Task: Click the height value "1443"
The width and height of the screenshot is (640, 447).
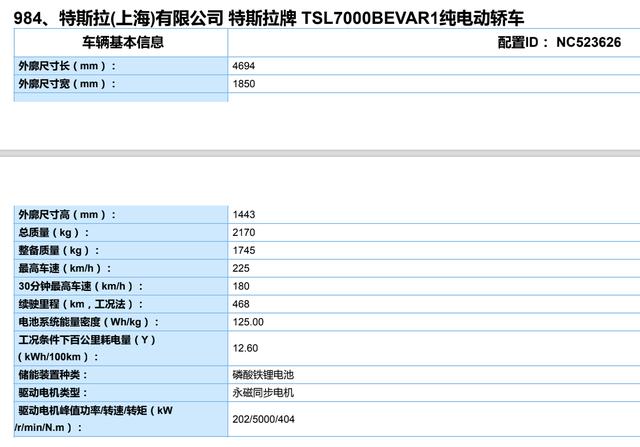Action: (x=244, y=214)
